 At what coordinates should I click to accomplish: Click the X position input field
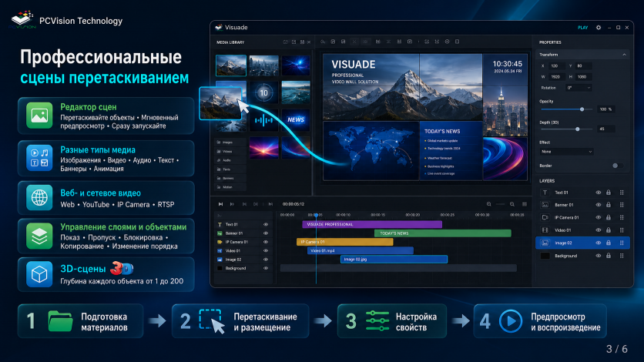pyautogui.click(x=556, y=65)
